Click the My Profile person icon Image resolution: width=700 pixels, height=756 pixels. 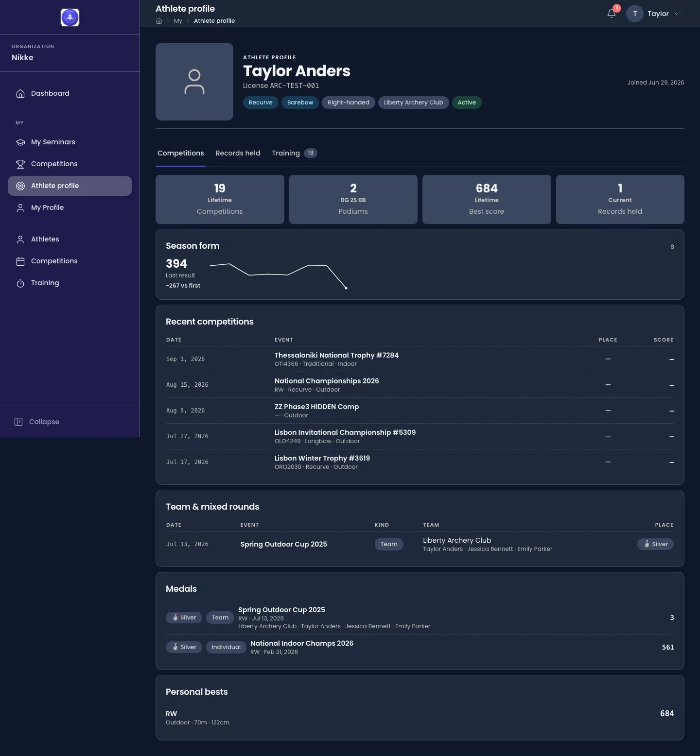pyautogui.click(x=20, y=207)
